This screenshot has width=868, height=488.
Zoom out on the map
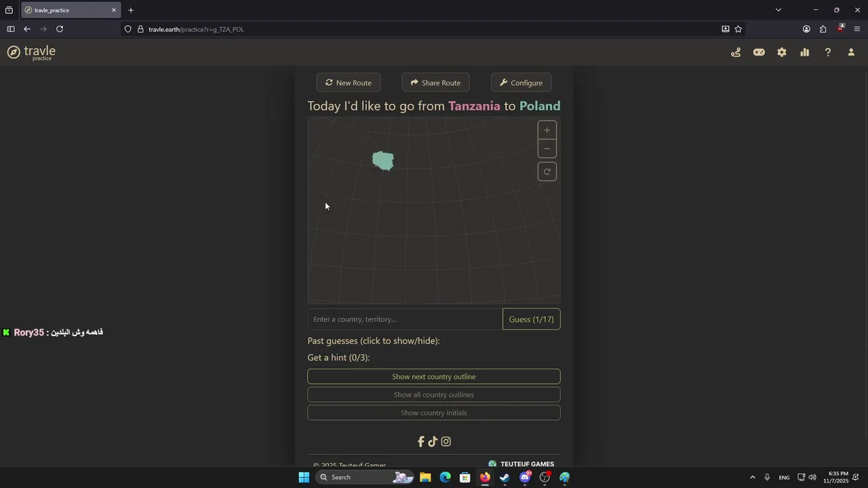click(547, 148)
